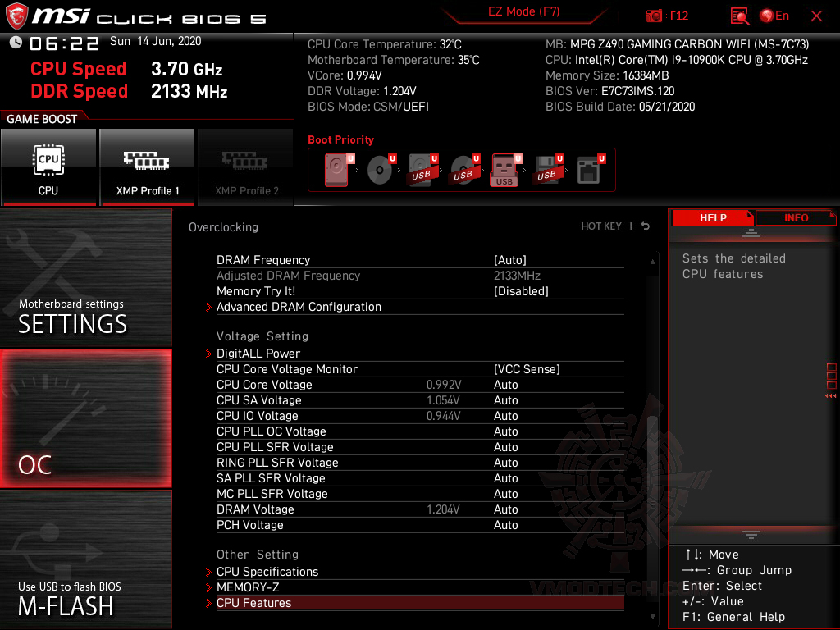Click the settings list scroll-down arrow
Image resolution: width=840 pixels, height=630 pixels.
[x=652, y=617]
